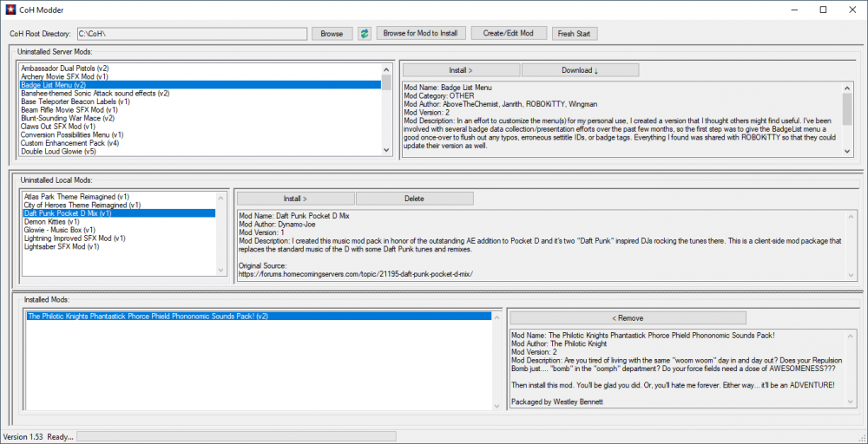Select Ambassador Dual Pistols (v2) mod

click(x=64, y=68)
